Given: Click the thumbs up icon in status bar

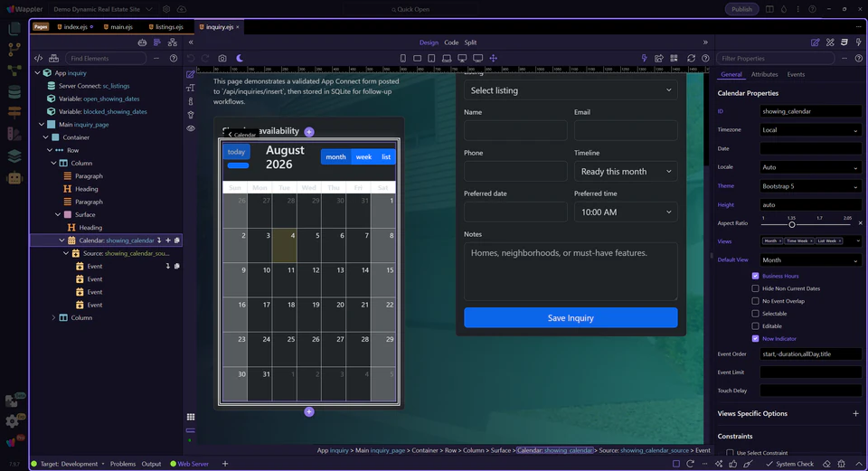Looking at the screenshot, I should (x=733, y=464).
